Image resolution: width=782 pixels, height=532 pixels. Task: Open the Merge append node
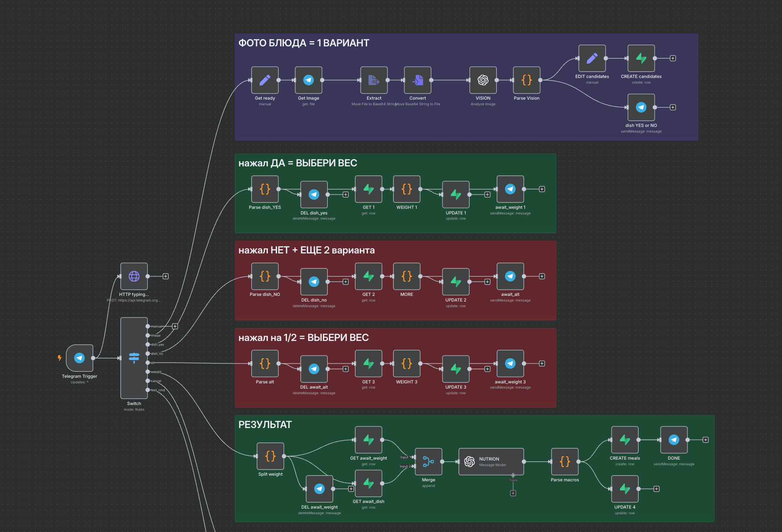tap(428, 462)
